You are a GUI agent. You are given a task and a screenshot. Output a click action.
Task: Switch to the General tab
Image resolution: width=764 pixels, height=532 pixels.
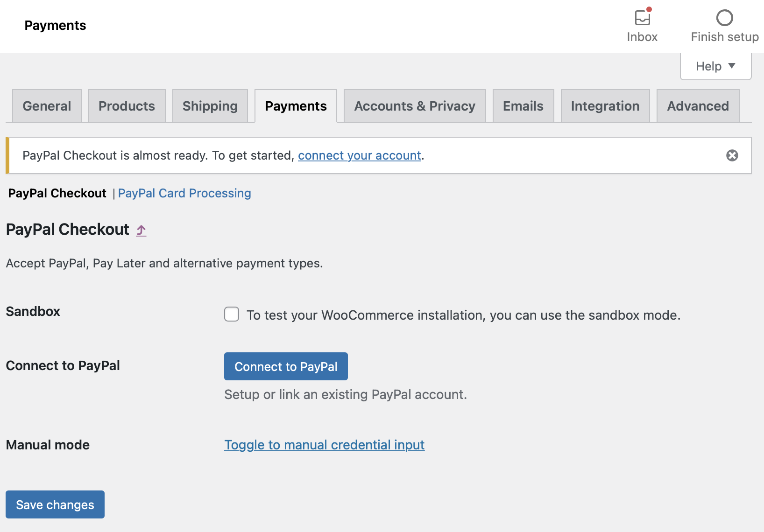pyautogui.click(x=46, y=106)
